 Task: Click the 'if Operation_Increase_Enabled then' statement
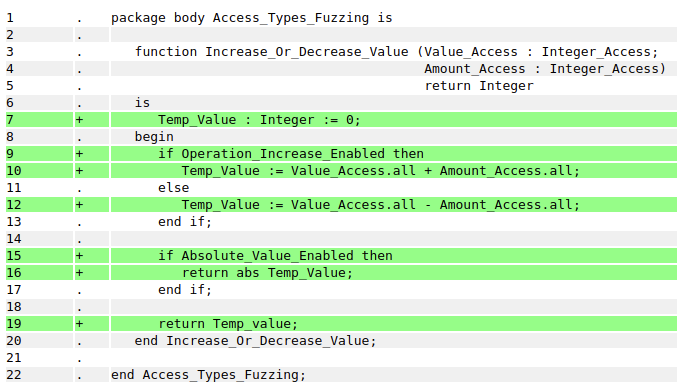[x=291, y=154]
